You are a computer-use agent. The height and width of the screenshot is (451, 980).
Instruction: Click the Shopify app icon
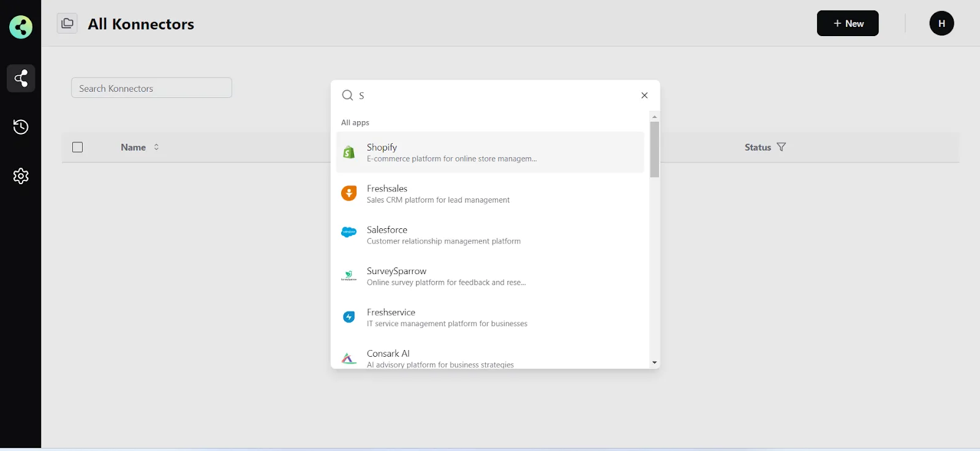(349, 152)
